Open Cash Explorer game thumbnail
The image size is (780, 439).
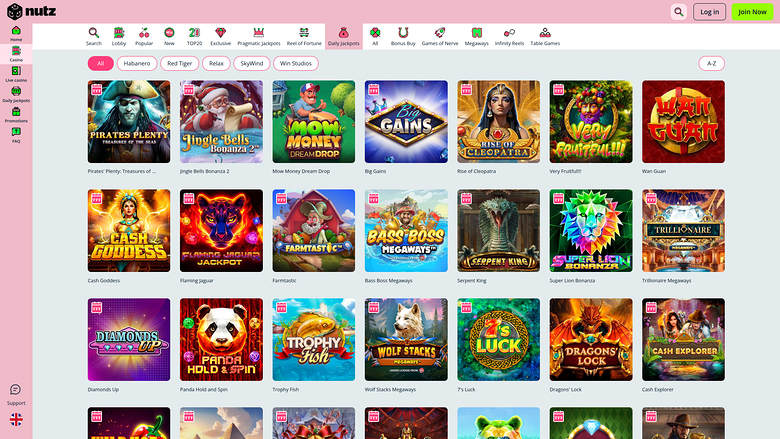[683, 340]
